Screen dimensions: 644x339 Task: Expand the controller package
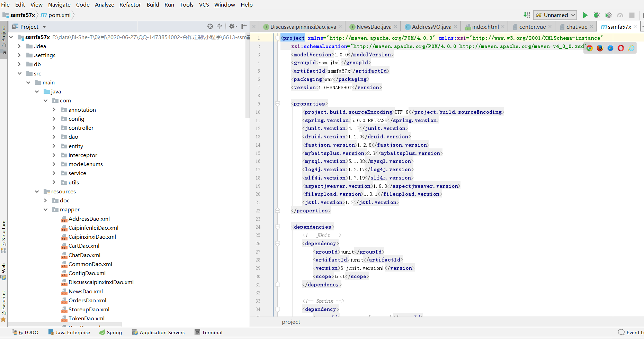coord(54,128)
